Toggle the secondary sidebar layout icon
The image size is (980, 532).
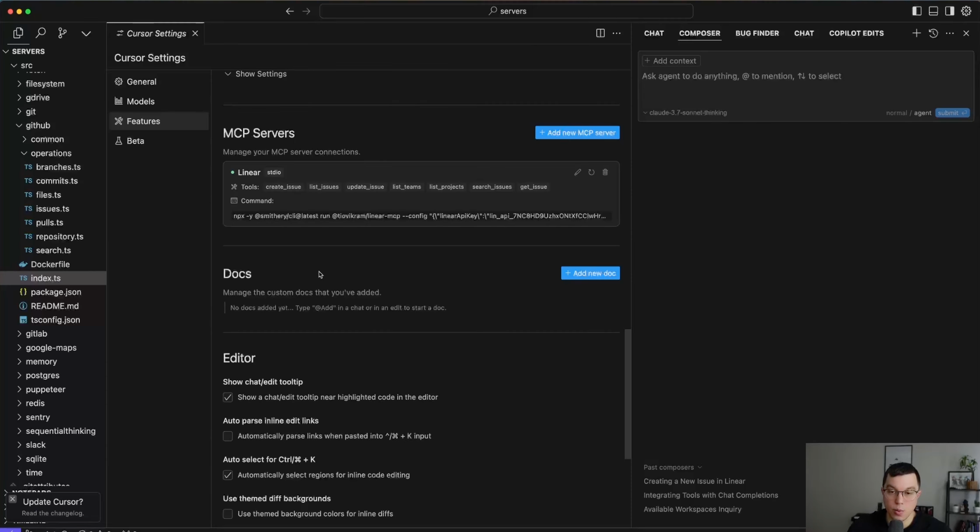[949, 11]
